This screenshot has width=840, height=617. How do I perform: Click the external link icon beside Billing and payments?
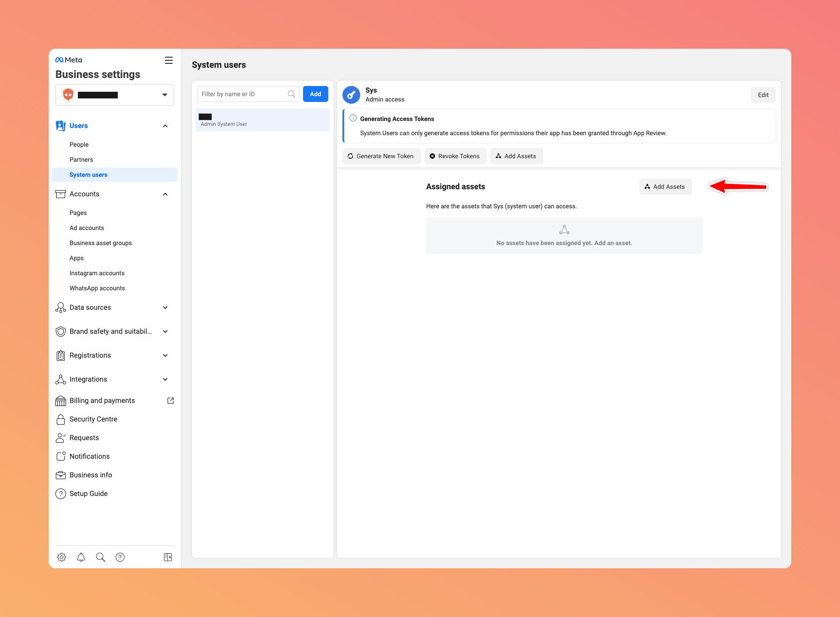171,401
